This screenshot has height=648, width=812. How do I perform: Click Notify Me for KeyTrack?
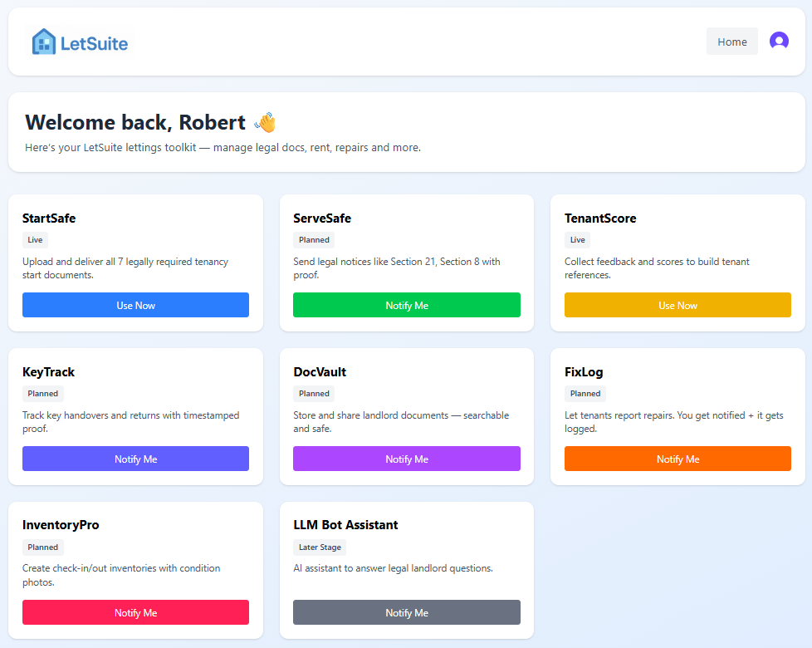click(x=135, y=459)
